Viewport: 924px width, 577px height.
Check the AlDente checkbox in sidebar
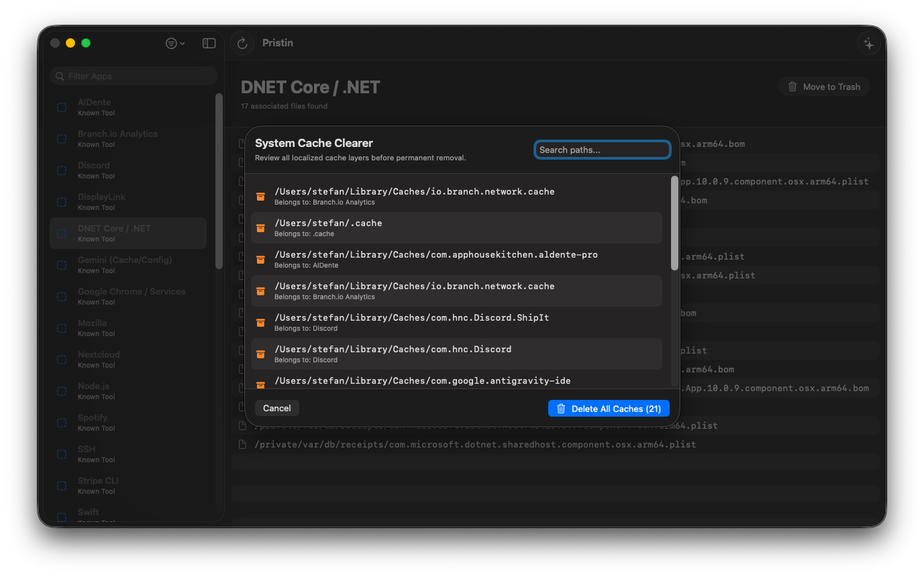62,107
